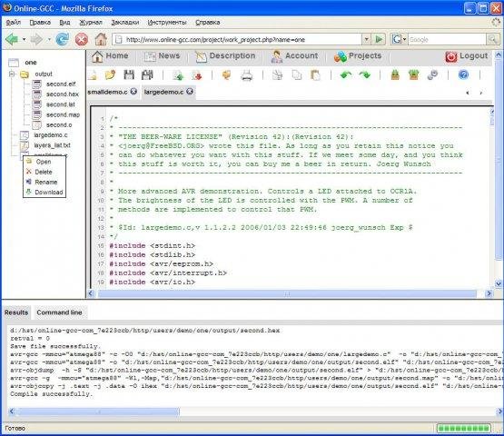Click the Open folder toolbar icon
Screen dimensions: 504x436
[x=110, y=74]
